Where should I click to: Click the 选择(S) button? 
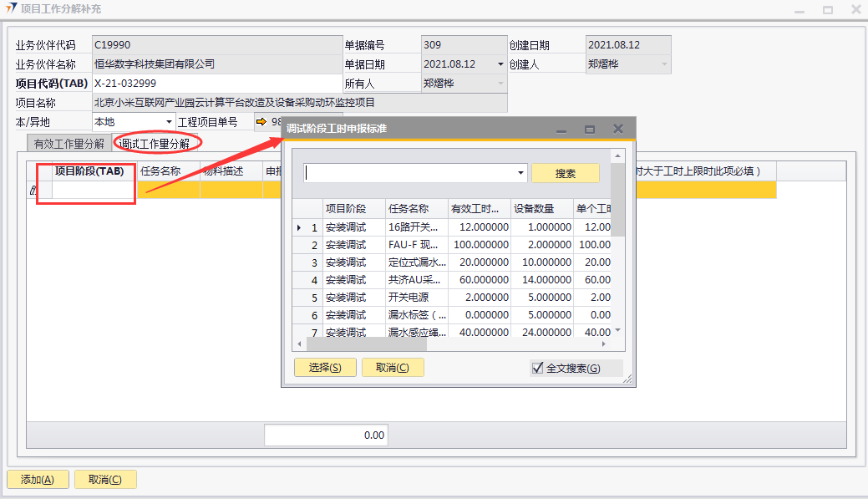click(x=325, y=368)
